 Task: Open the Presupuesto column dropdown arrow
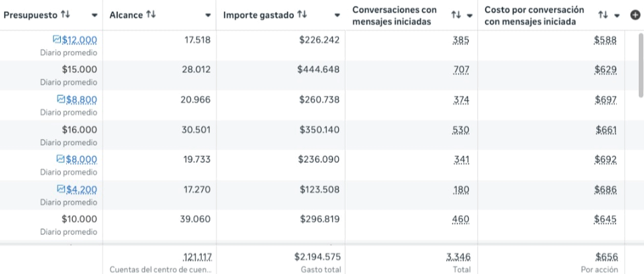[95, 15]
